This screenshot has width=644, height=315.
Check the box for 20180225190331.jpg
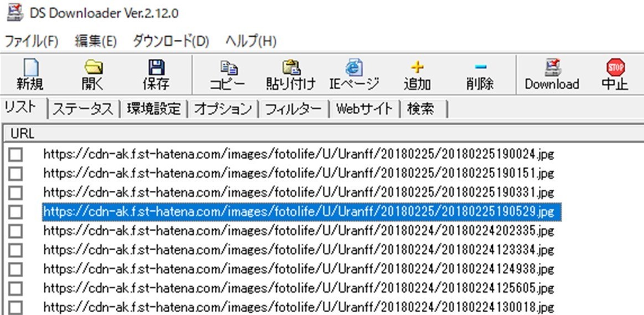(x=16, y=192)
